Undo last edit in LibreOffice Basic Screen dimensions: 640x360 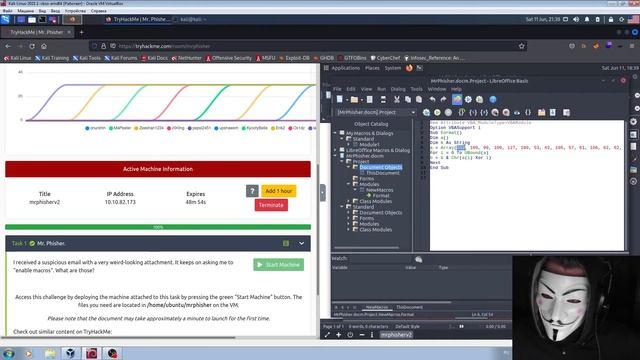432,99
